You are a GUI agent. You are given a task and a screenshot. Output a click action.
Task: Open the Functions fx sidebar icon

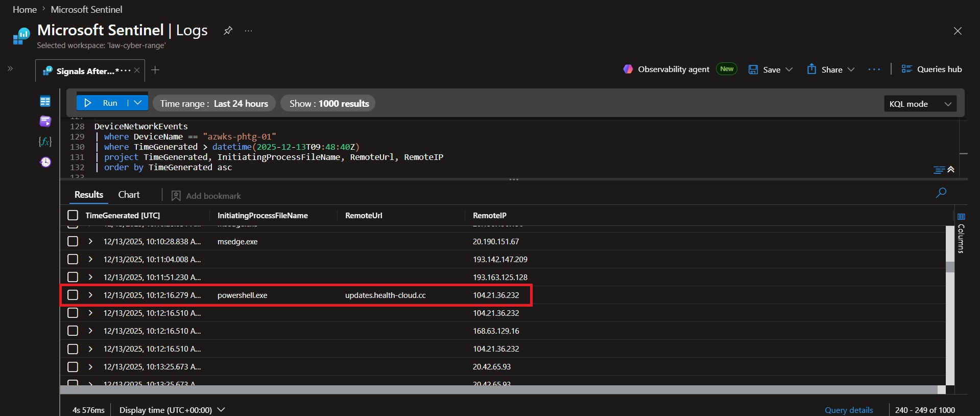45,142
